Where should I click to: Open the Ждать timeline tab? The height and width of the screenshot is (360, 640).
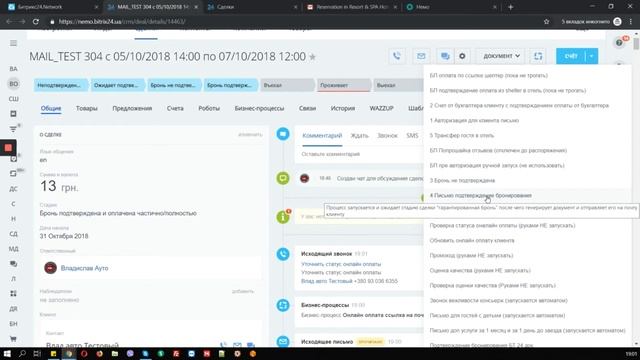[359, 136]
